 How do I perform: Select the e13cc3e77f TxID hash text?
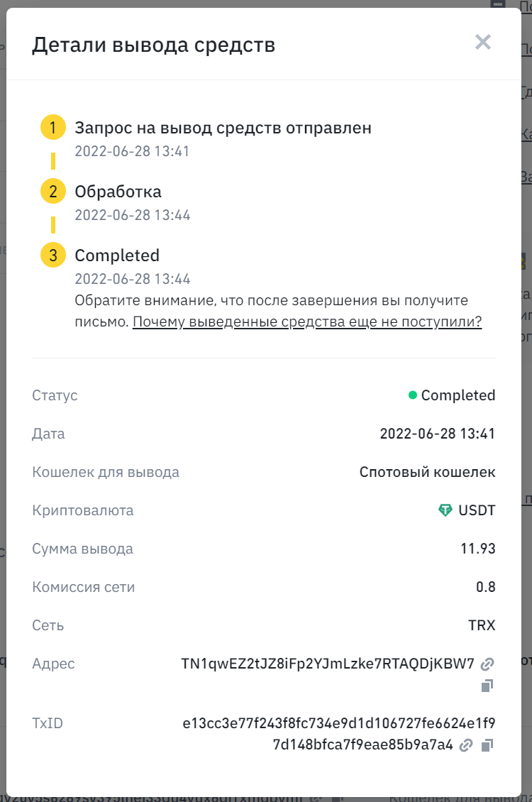tap(339, 734)
